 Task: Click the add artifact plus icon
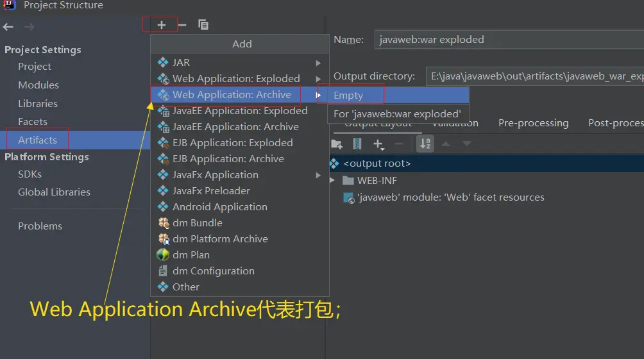point(162,25)
